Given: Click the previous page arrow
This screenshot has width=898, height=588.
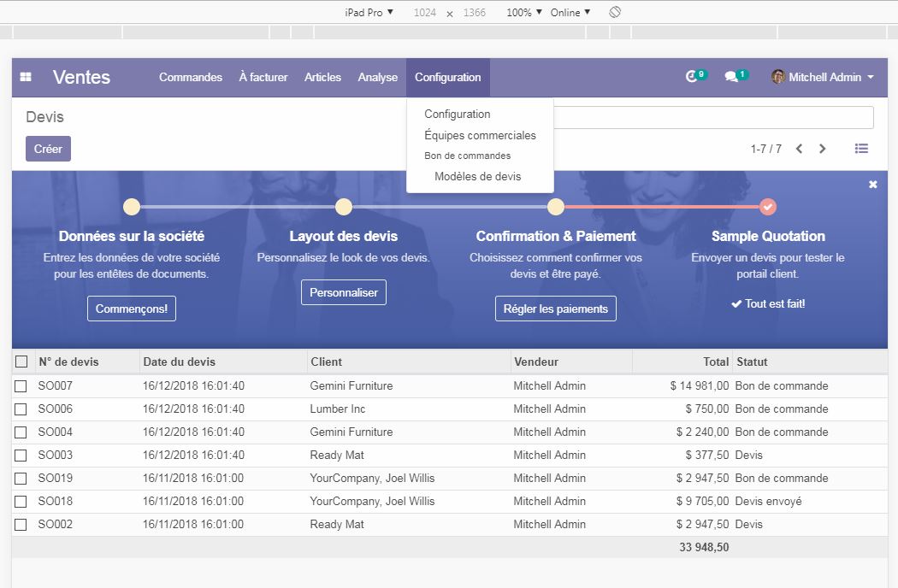Looking at the screenshot, I should pyautogui.click(x=799, y=148).
